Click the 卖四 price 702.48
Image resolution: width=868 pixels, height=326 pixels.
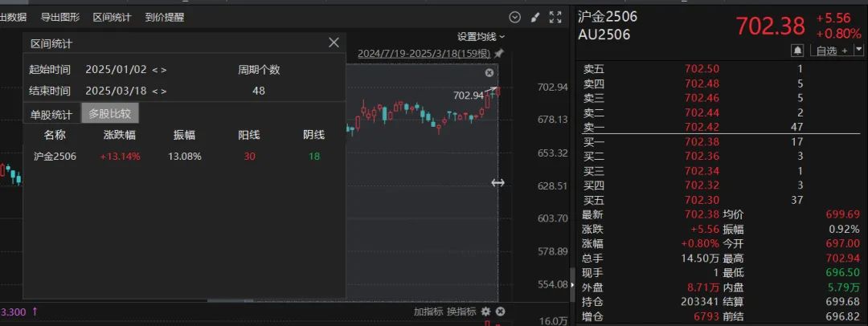pos(702,84)
